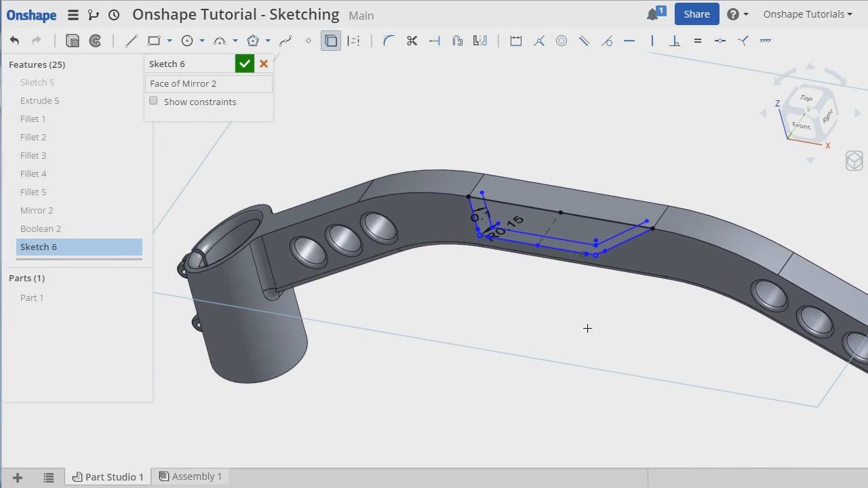Cancel Sketch 6 with the red X
868x488 pixels.
click(264, 64)
